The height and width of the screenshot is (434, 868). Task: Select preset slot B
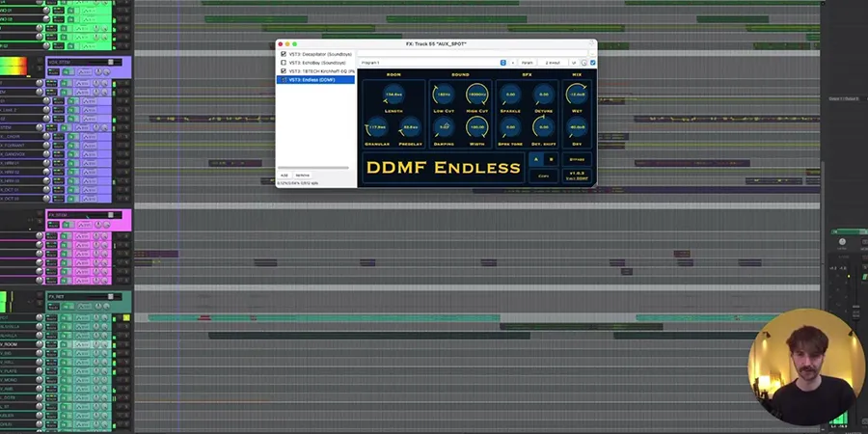click(x=551, y=159)
